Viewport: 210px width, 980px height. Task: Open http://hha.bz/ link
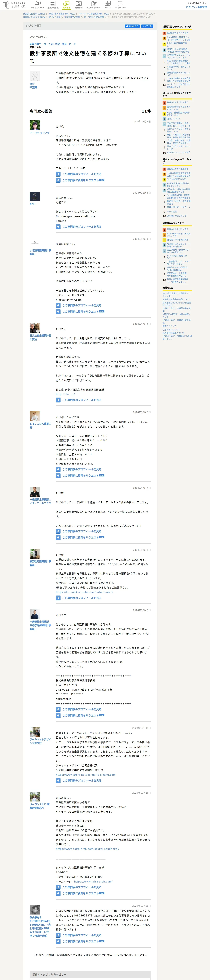(65, 394)
